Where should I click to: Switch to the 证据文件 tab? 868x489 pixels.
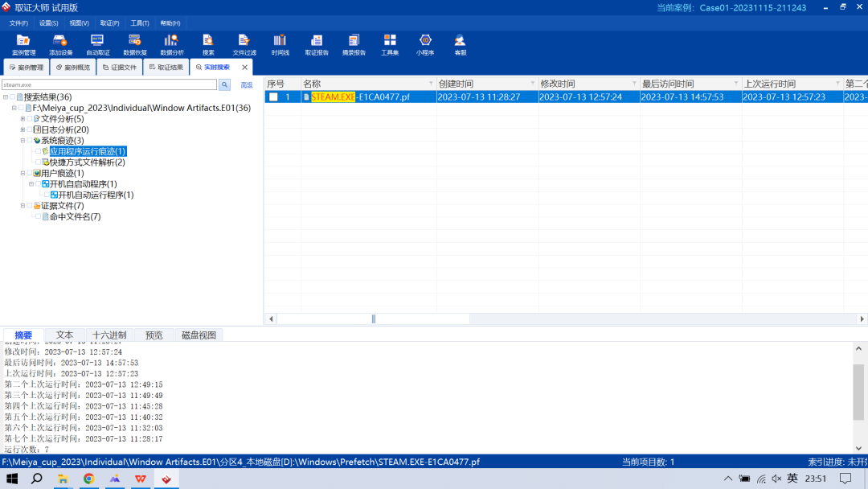click(120, 67)
